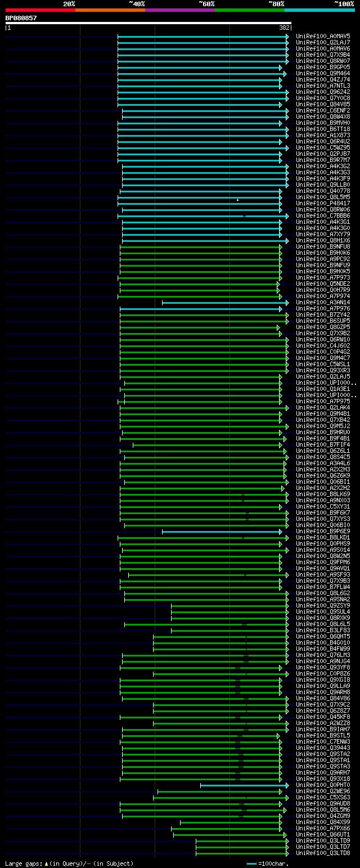Click the UniRef100_C4J602 label
The height and width of the screenshot is (868, 360).
[323, 345]
